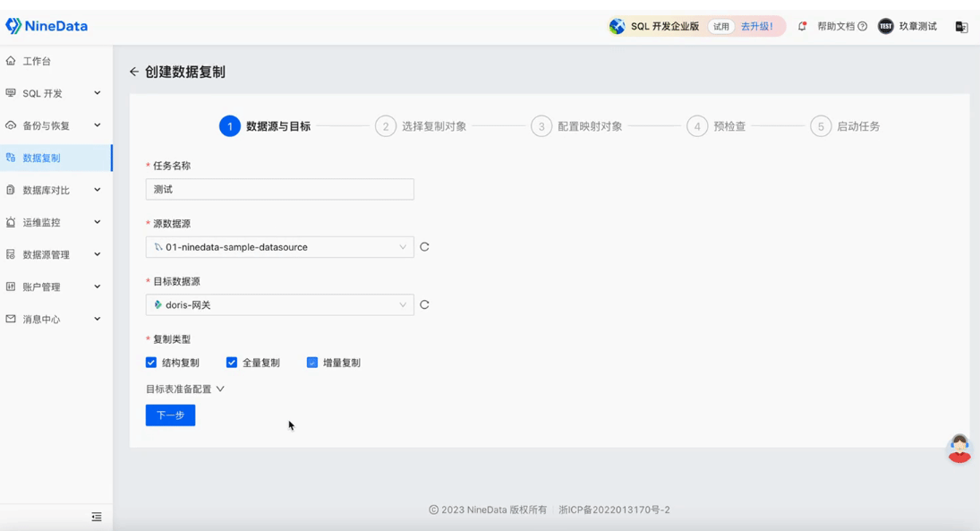The height and width of the screenshot is (531, 980).
Task: Open the 源数据源 dropdown
Action: 280,247
